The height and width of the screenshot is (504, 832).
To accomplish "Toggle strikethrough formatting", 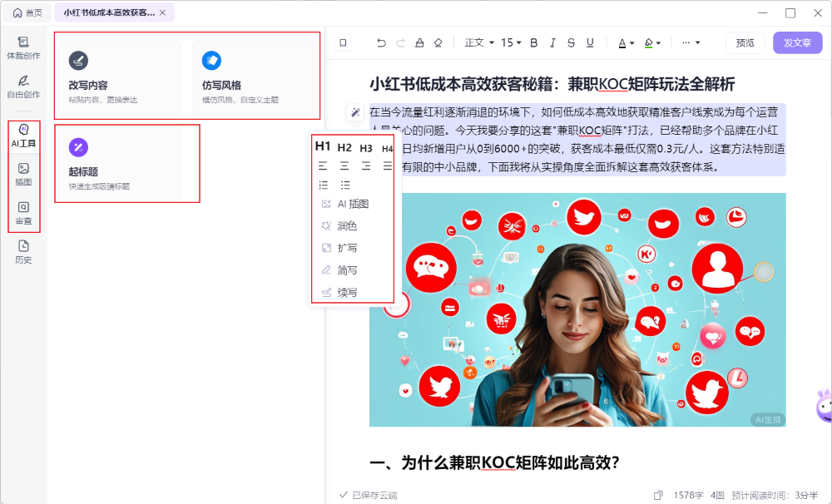I will pyautogui.click(x=571, y=43).
